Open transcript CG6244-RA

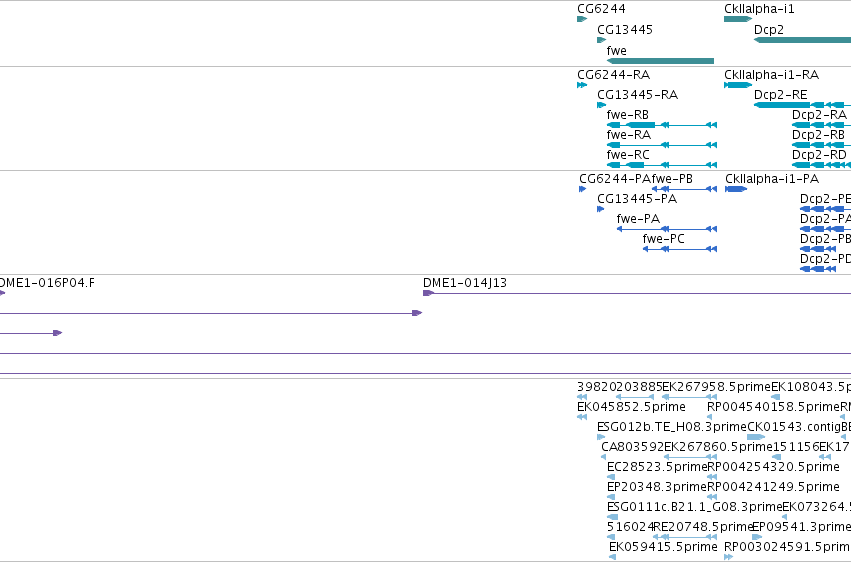click(613, 75)
